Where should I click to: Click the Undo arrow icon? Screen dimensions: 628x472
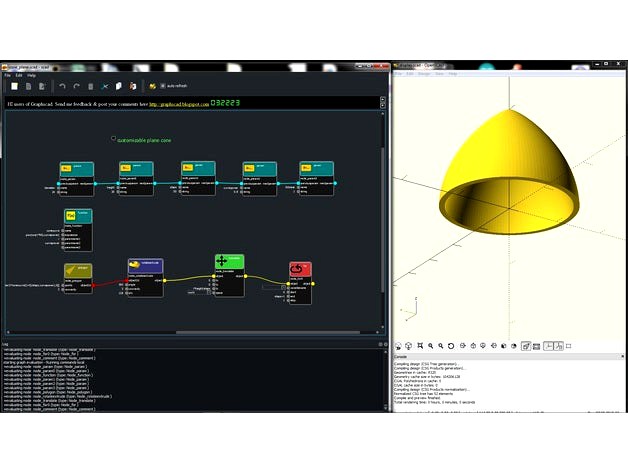click(x=61, y=87)
